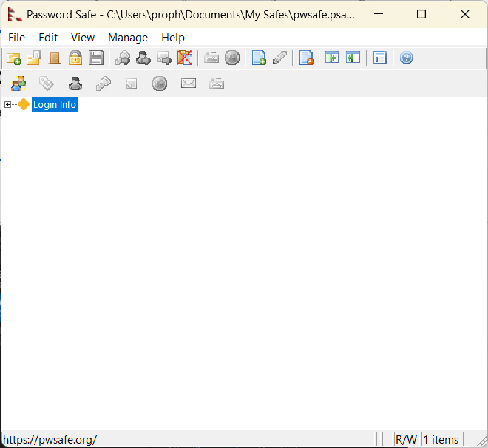The image size is (488, 448).
Task: Click the Open database folder icon
Action: point(33,58)
